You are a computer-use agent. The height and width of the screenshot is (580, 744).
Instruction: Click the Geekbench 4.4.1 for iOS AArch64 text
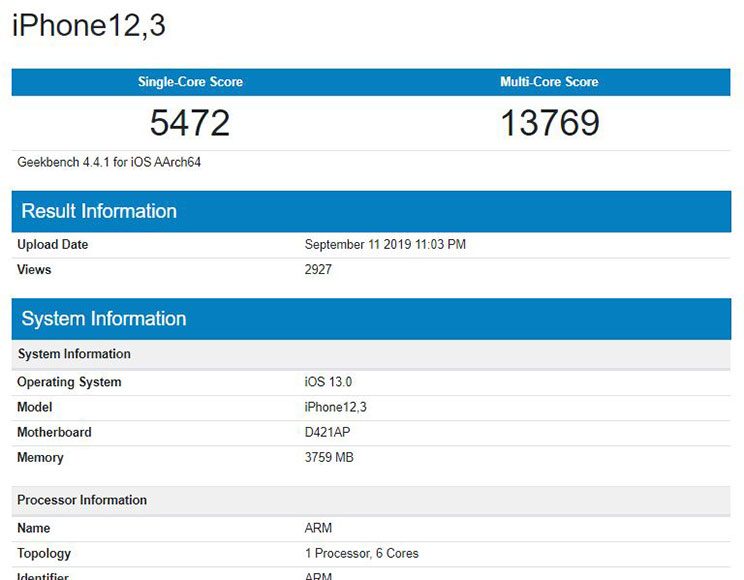point(110,162)
